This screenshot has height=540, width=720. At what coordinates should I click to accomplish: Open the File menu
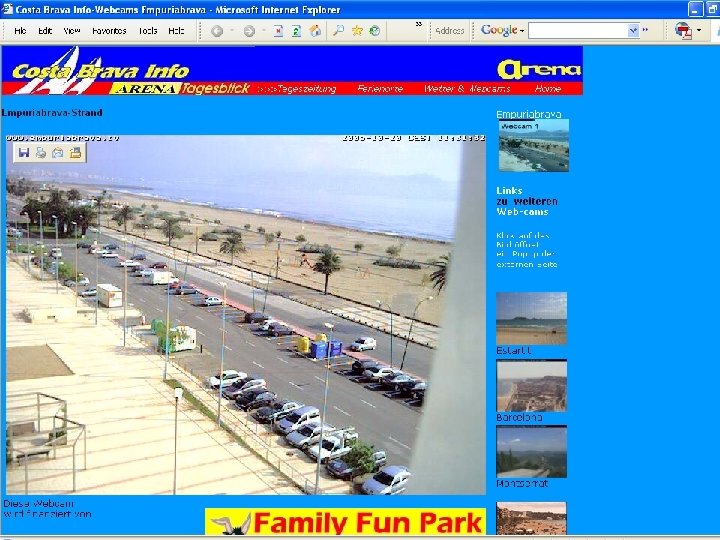pyautogui.click(x=20, y=31)
